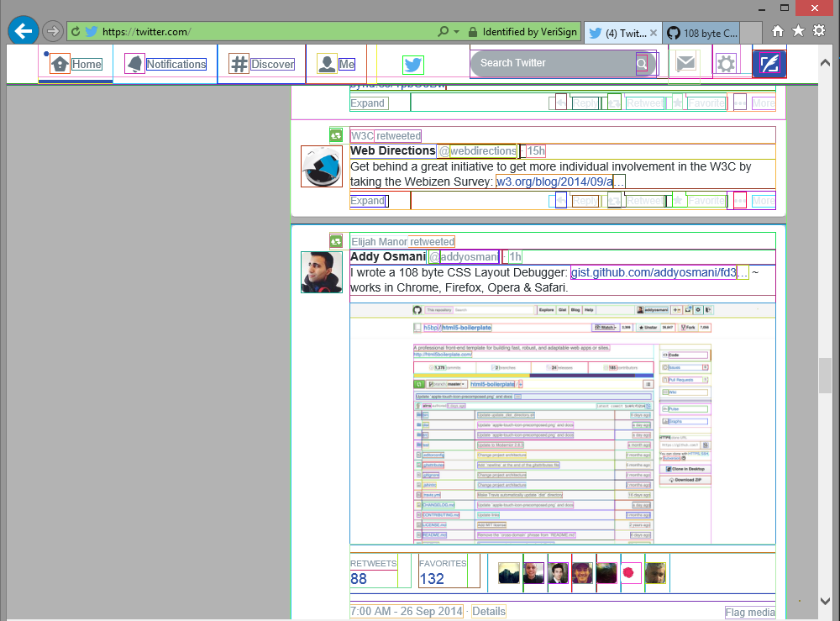Open Internet Explorer favorites star icon

point(798,31)
